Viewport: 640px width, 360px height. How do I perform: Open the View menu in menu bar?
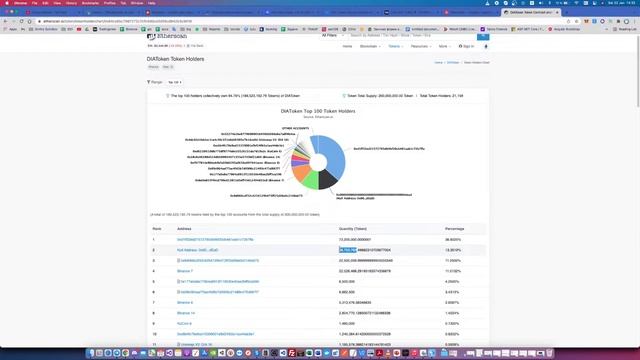point(57,3)
